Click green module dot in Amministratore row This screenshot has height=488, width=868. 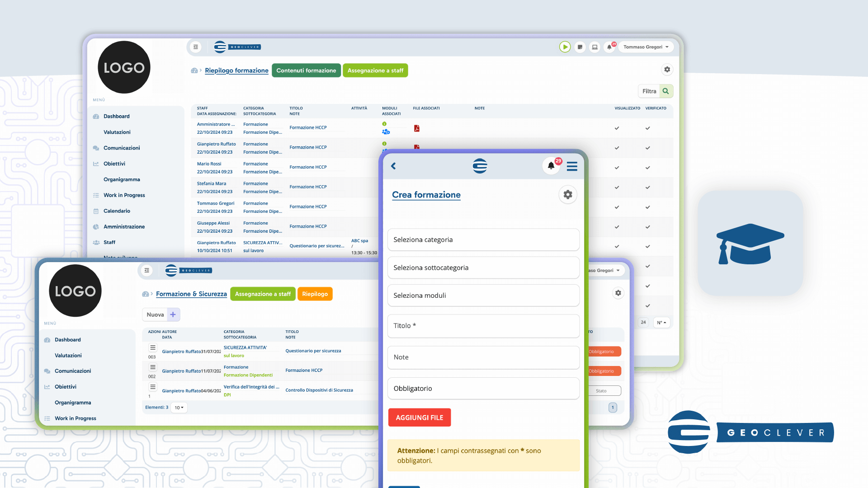(x=384, y=124)
